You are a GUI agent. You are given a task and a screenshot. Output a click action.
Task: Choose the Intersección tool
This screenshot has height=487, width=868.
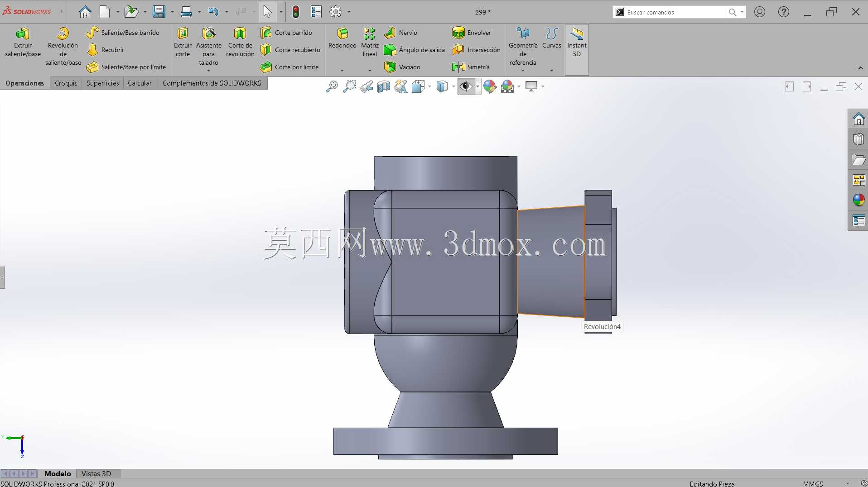pyautogui.click(x=476, y=50)
